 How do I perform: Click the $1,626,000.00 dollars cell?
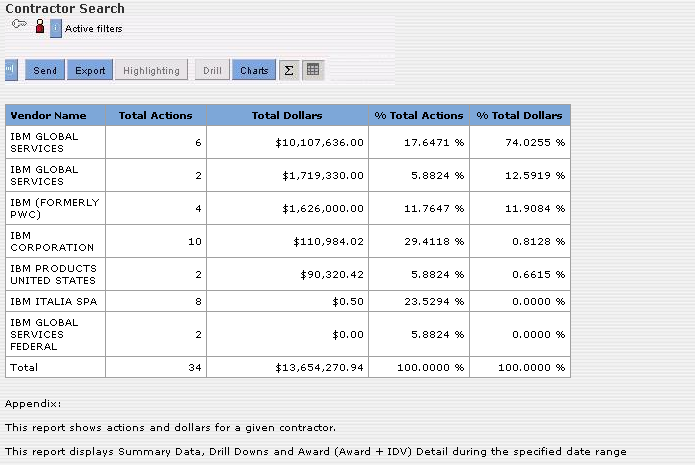pos(287,208)
